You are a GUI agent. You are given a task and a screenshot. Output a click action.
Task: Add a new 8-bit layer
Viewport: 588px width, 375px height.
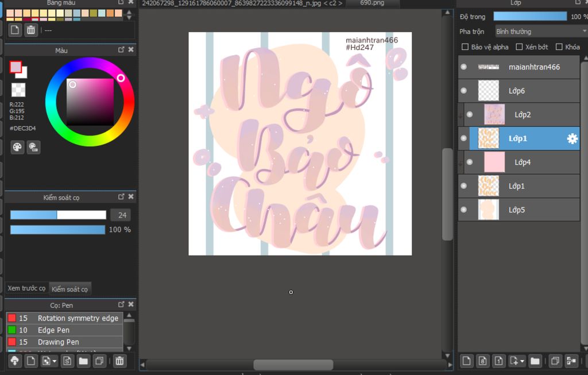[482, 361]
